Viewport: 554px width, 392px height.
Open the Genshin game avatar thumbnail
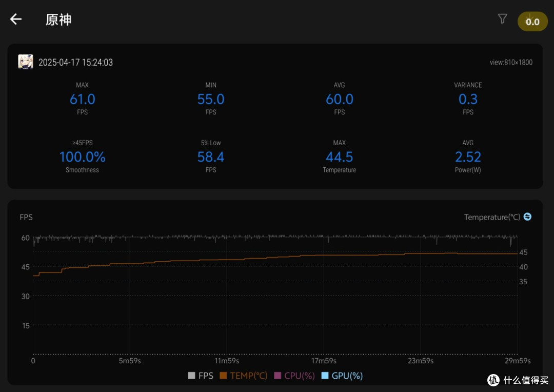(26, 62)
